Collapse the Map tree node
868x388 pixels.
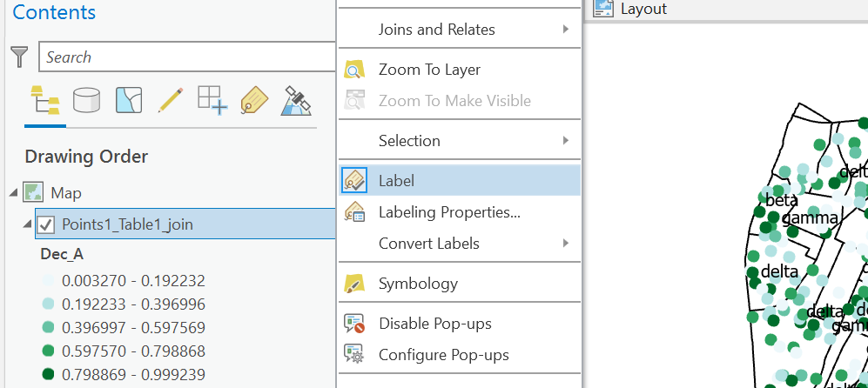[13, 193]
